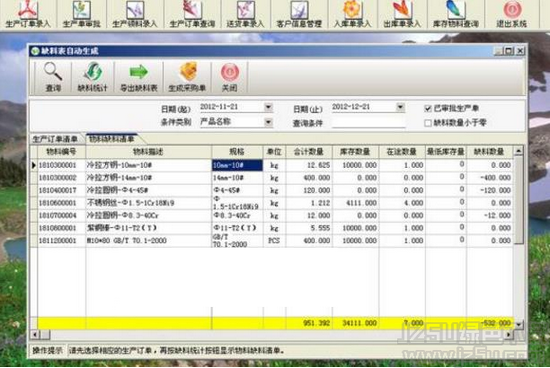Click the 缺料数量 column header
Image resolution: width=550 pixels, height=368 pixels.
489,152
